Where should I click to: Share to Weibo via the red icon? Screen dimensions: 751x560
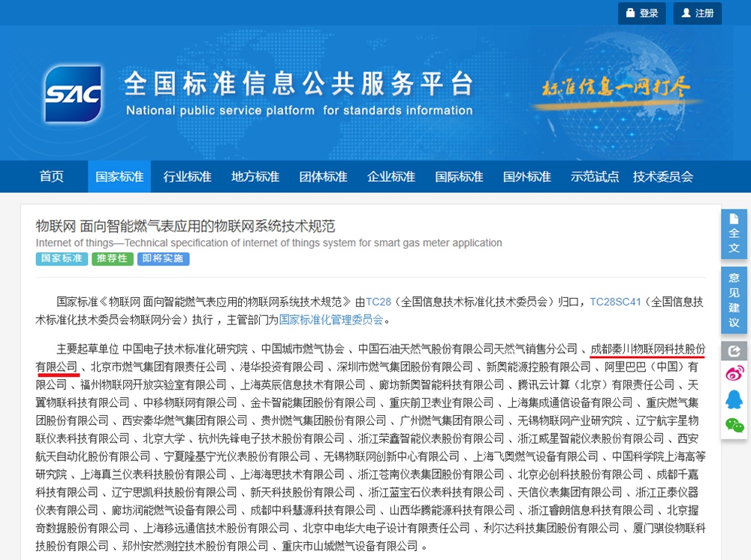pyautogui.click(x=734, y=374)
